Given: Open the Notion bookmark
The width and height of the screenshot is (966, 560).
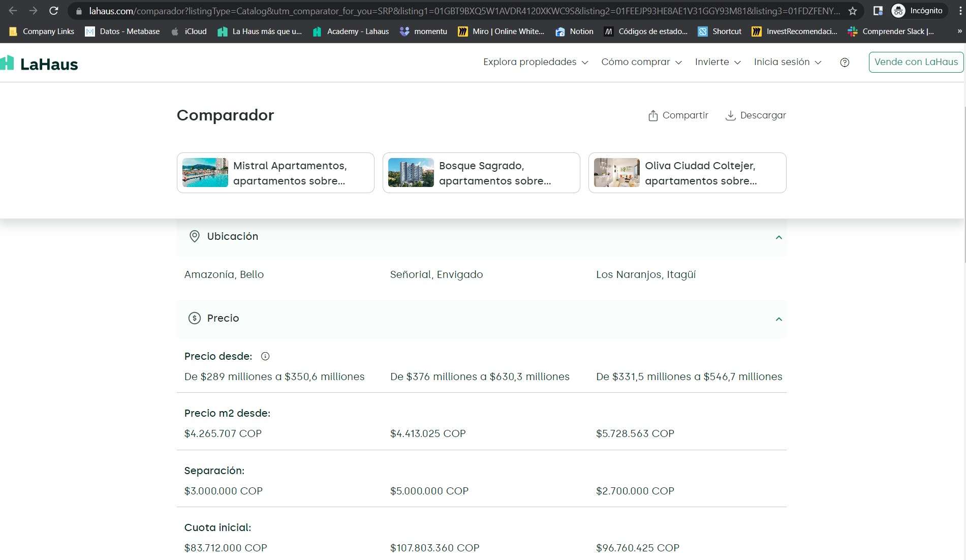Looking at the screenshot, I should (574, 32).
